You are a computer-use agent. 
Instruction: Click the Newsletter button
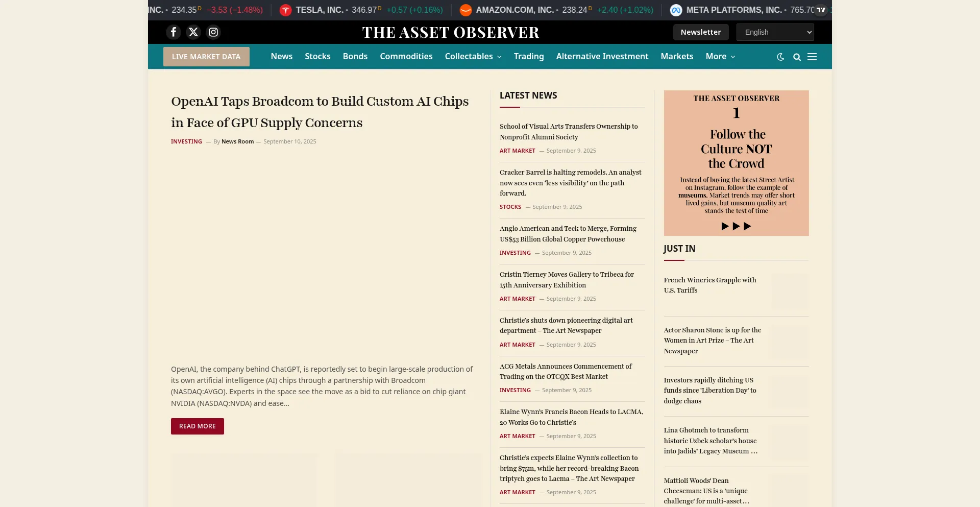tap(701, 32)
